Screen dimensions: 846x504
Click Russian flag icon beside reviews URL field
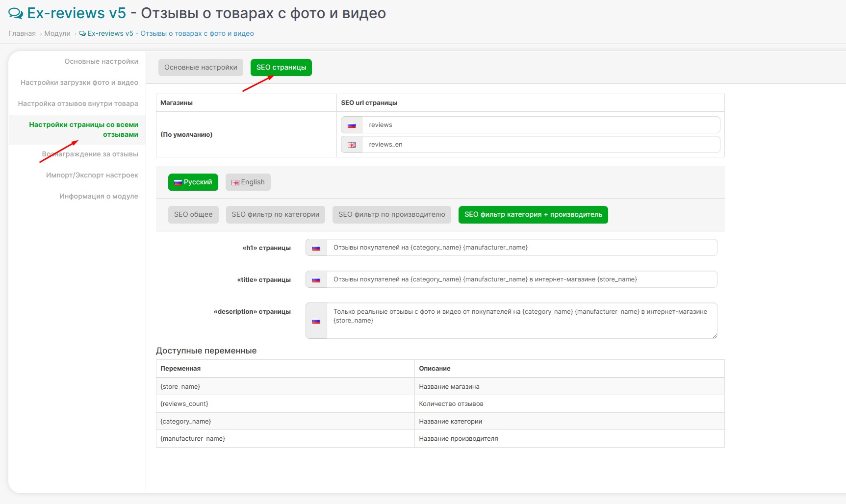[351, 125]
